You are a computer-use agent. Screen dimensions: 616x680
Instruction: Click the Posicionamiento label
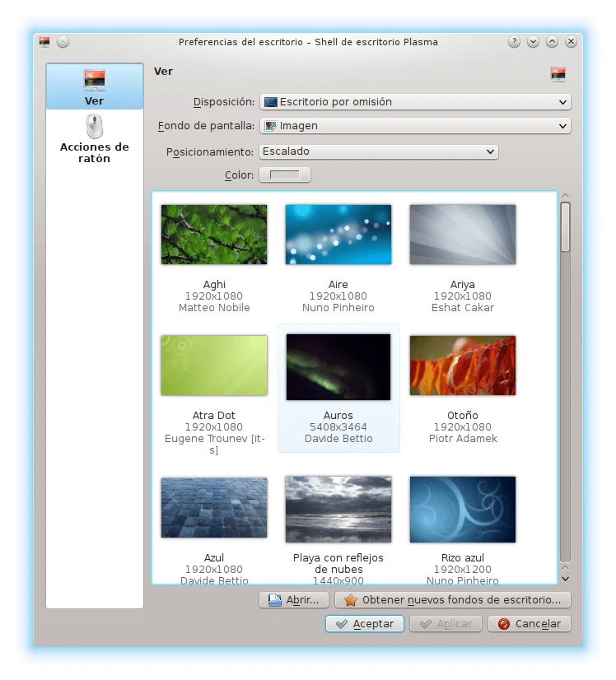(x=210, y=152)
